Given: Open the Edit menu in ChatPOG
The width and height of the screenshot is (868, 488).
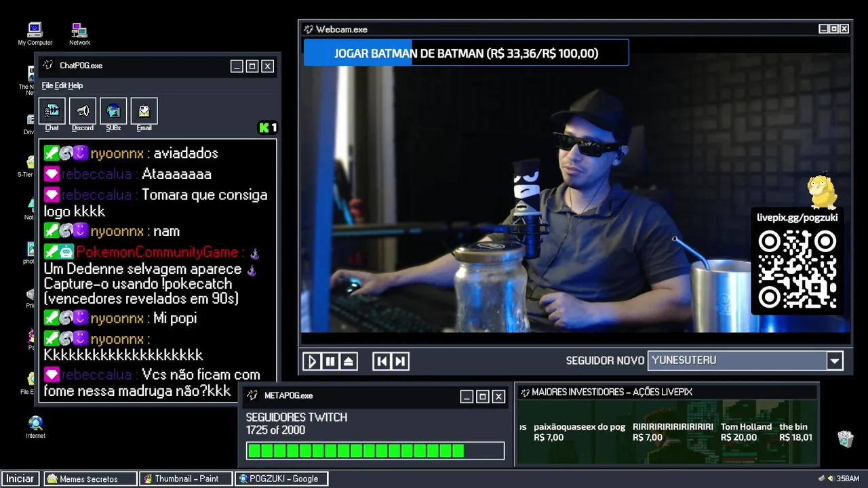Looking at the screenshot, I should click(60, 85).
